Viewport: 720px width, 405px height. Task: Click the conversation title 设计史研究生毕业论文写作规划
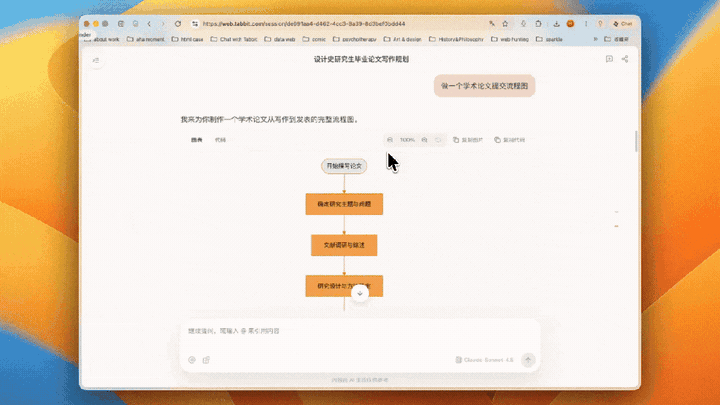pos(361,59)
